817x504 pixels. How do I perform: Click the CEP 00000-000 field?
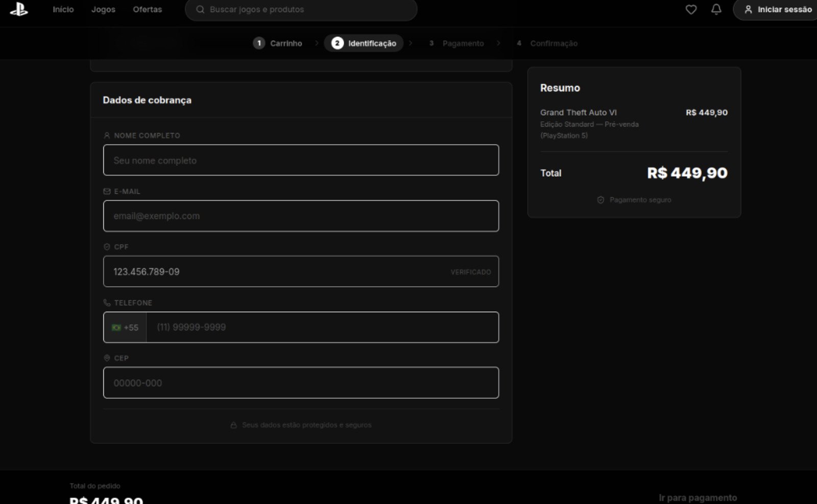click(x=301, y=383)
